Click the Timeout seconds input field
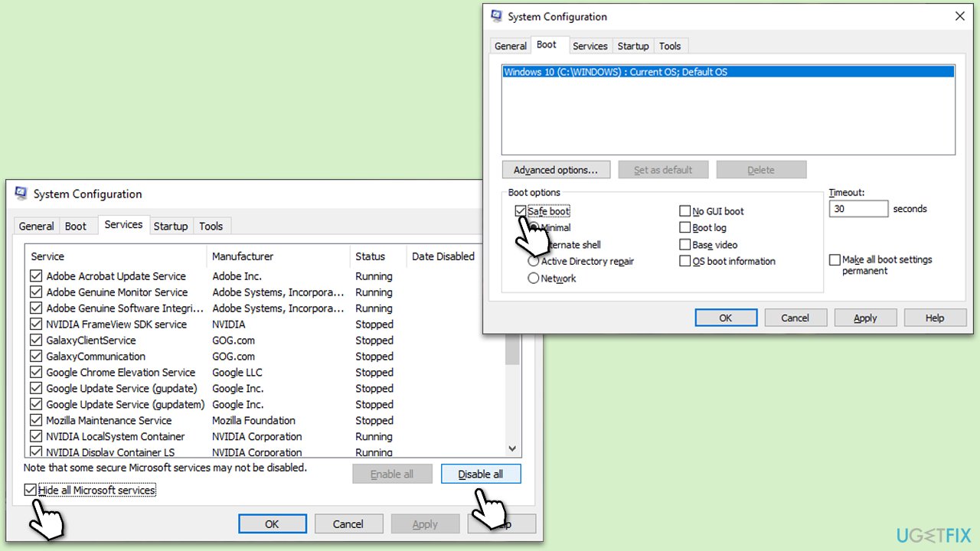 pyautogui.click(x=858, y=208)
